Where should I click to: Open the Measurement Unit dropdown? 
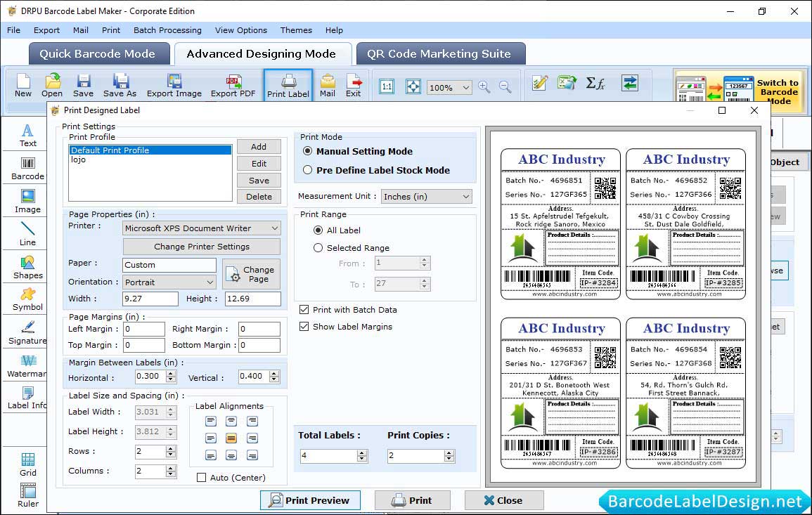[x=427, y=197]
